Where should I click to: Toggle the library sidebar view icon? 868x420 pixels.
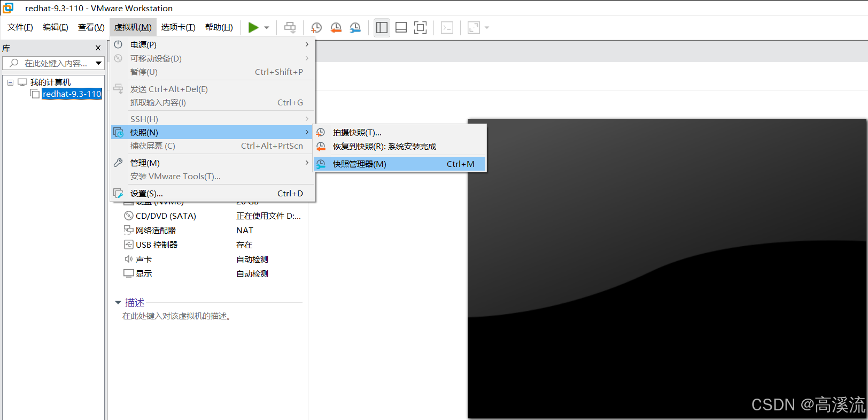(x=382, y=27)
